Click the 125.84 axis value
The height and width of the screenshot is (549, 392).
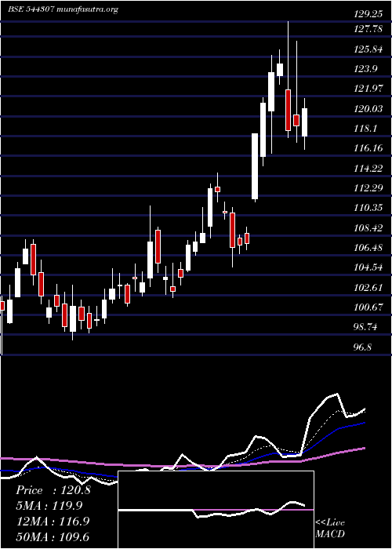(x=368, y=49)
